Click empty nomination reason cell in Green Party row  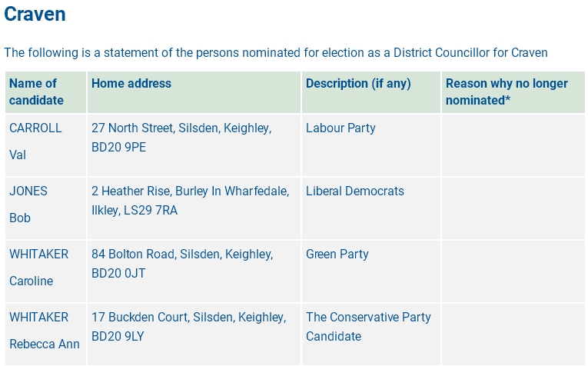pos(513,271)
